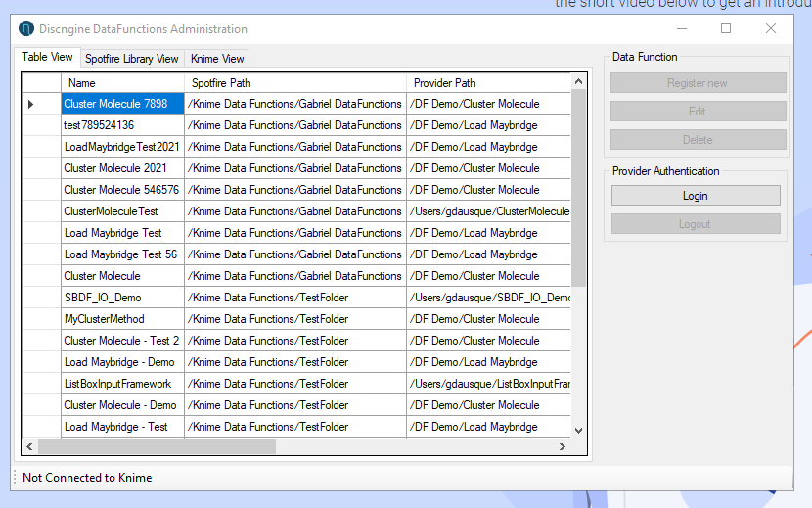This screenshot has height=508, width=812.
Task: Click the Spotfire Path cell of Cluster Molecule 7898
Action: [295, 104]
